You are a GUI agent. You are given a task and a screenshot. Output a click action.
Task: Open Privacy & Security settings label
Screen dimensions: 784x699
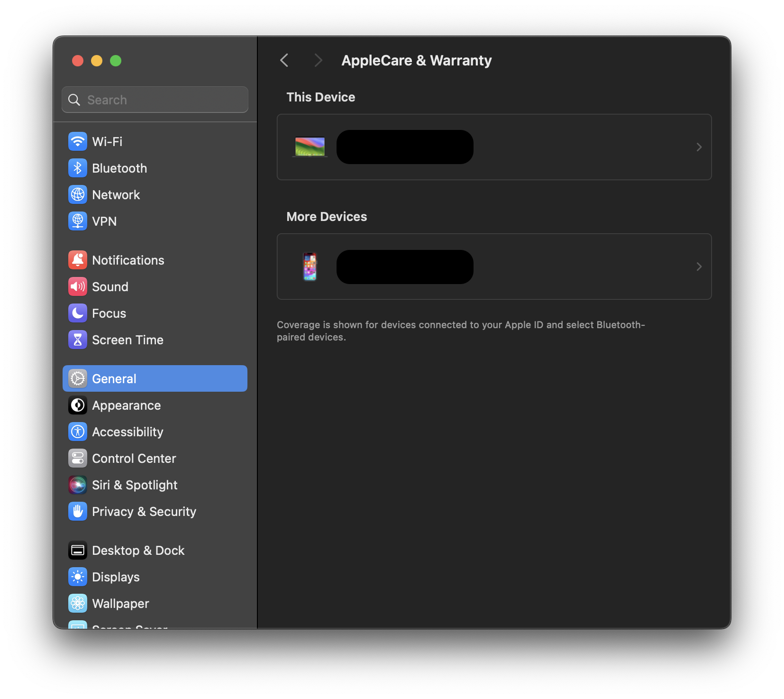tap(144, 511)
